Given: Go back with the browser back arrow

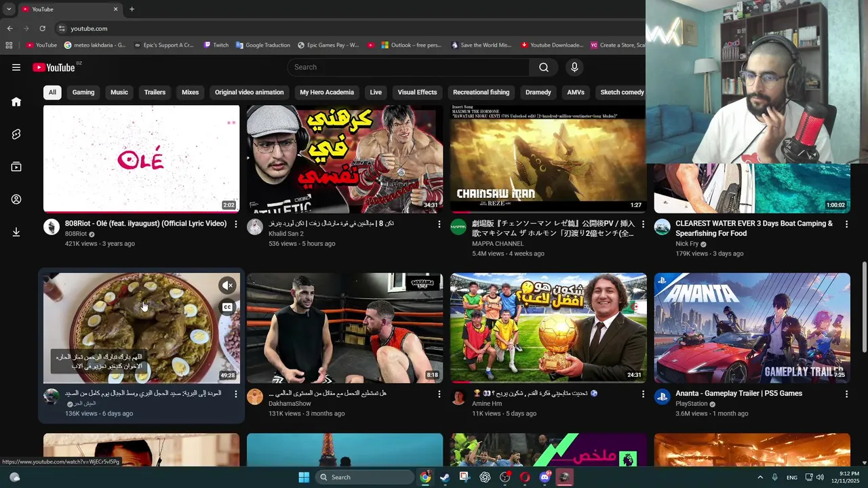Looking at the screenshot, I should click(x=9, y=28).
